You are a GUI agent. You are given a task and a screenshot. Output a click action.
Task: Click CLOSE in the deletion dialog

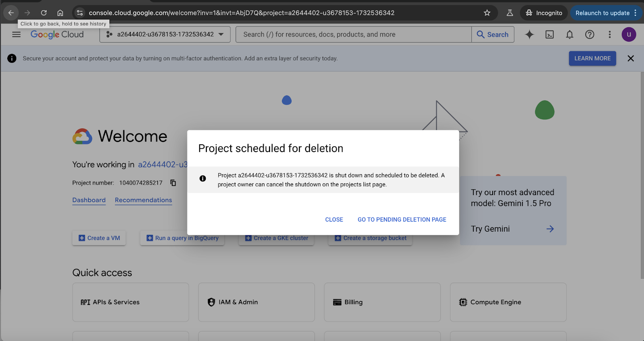[334, 220]
